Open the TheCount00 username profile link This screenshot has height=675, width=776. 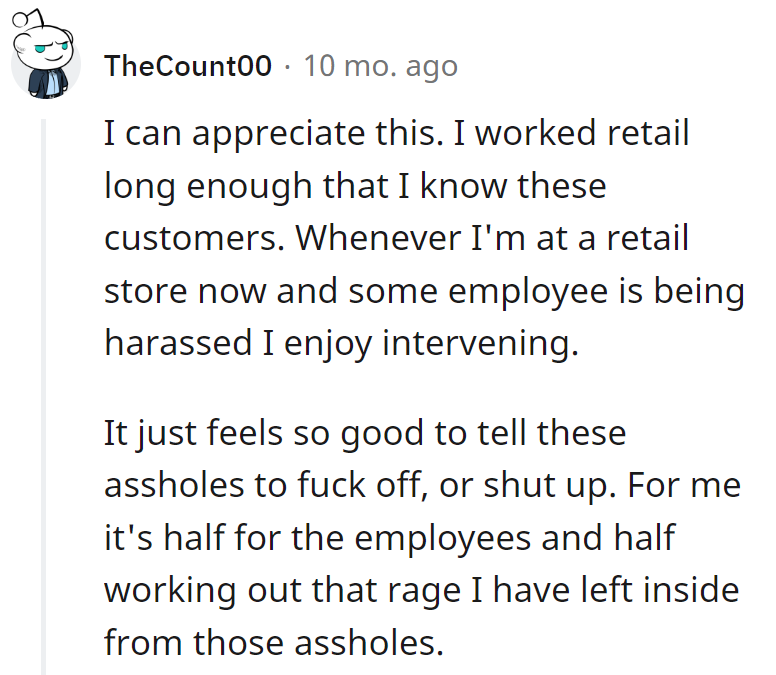point(188,66)
